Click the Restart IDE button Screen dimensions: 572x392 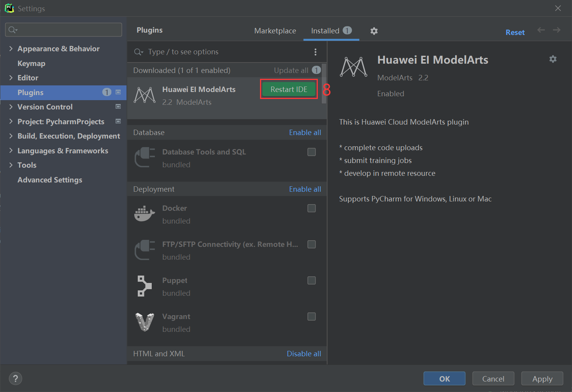[289, 89]
